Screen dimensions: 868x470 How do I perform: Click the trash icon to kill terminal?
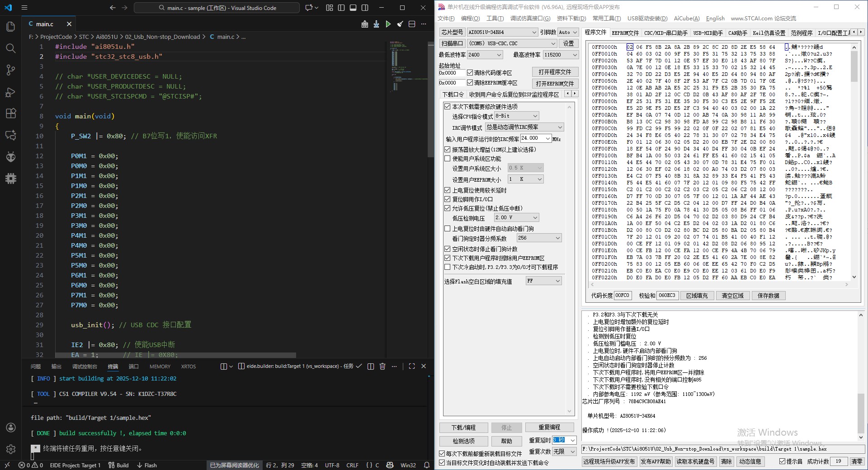[382, 366]
